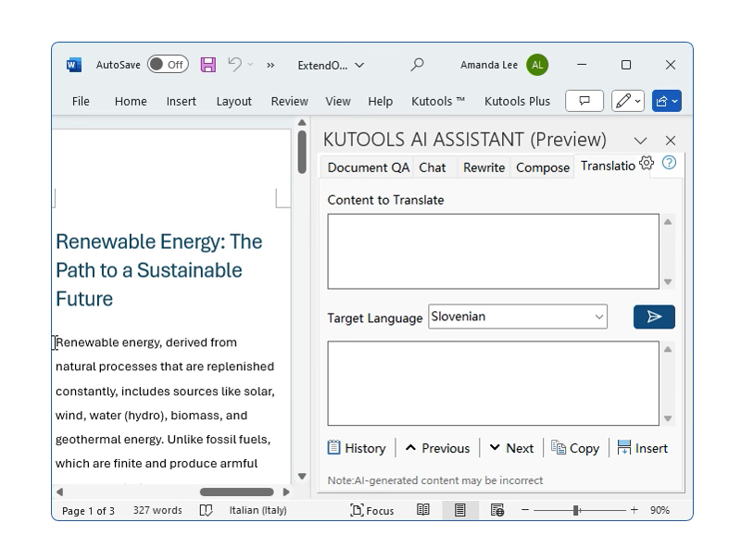The image size is (741, 560).
Task: Select the Translation tab
Action: click(x=608, y=166)
